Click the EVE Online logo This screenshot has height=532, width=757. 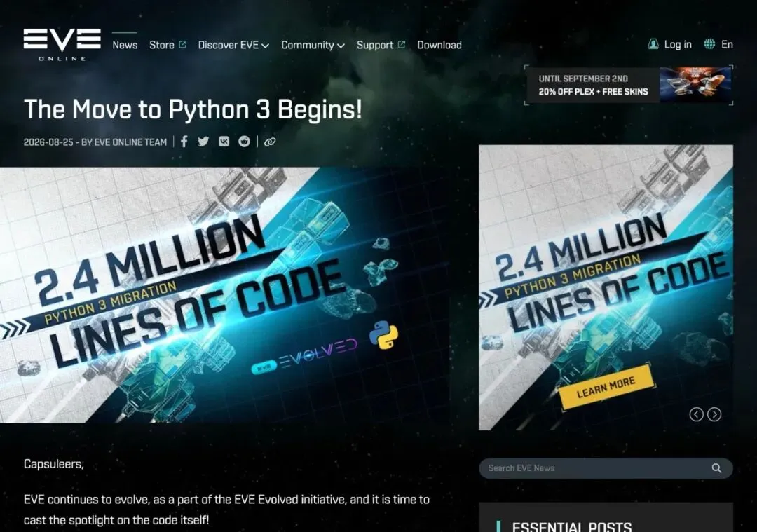(62, 44)
